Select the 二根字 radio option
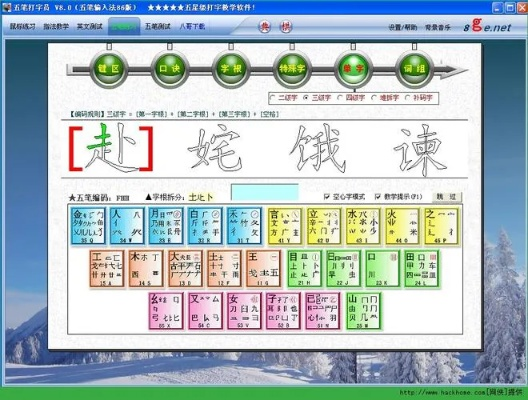Image resolution: width=528 pixels, height=400 pixels. click(x=273, y=98)
